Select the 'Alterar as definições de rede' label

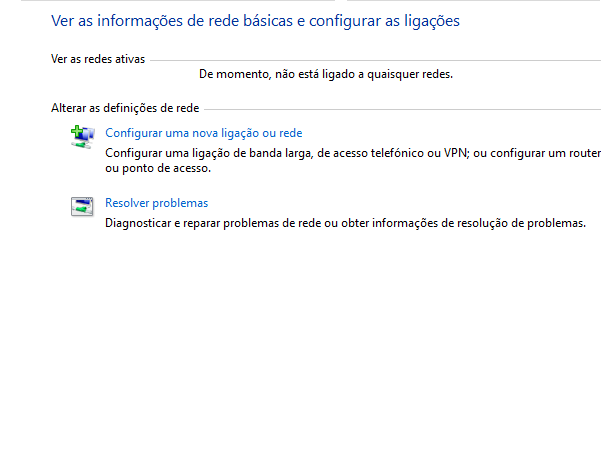coord(125,108)
